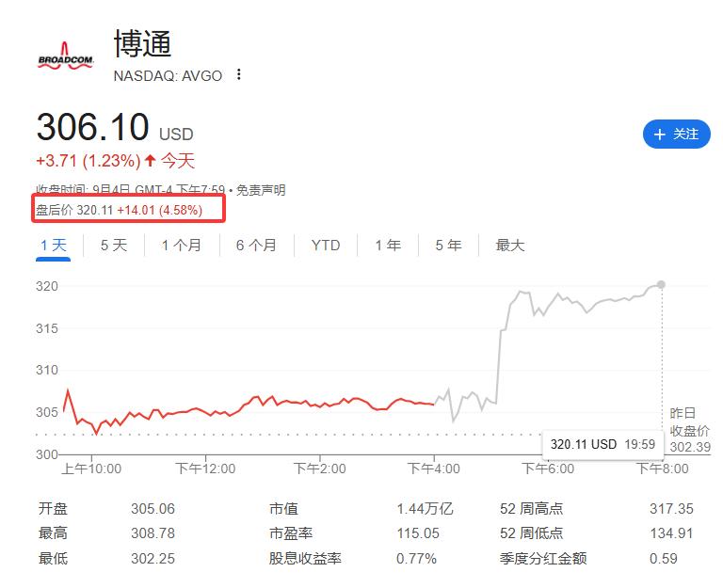Select the 1 年 time range

388,246
